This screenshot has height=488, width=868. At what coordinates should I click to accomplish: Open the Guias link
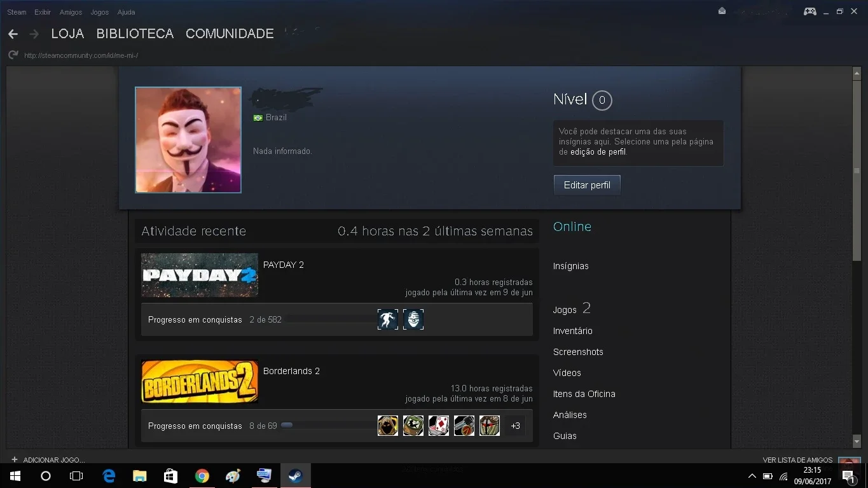tap(565, 436)
